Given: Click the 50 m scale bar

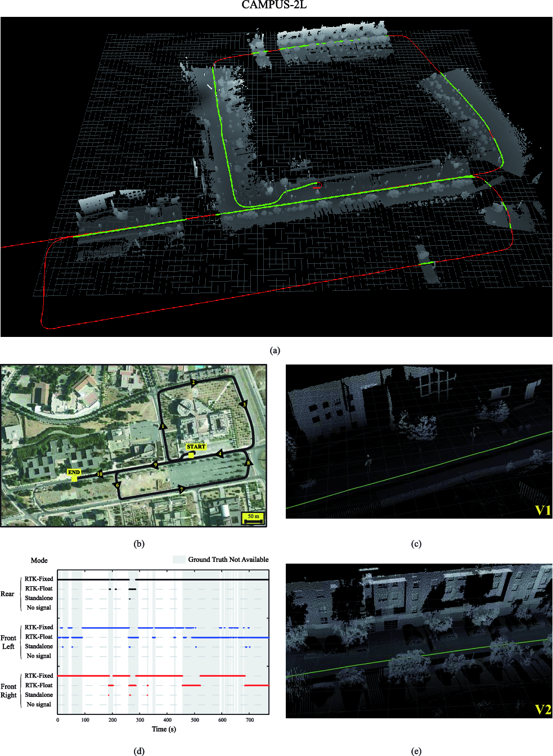Looking at the screenshot, I should pyautogui.click(x=254, y=517).
